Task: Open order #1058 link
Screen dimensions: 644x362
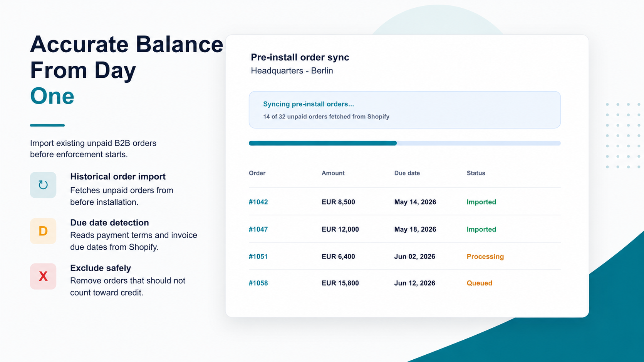Action: coord(258,283)
